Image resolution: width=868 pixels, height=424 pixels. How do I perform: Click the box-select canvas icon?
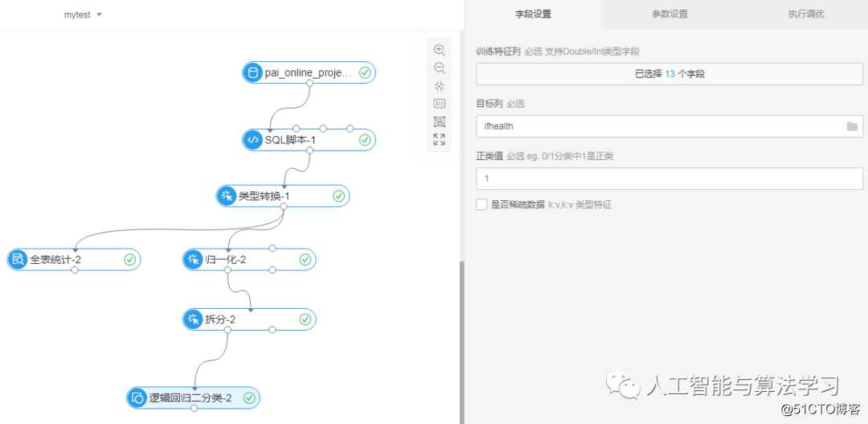point(439,121)
